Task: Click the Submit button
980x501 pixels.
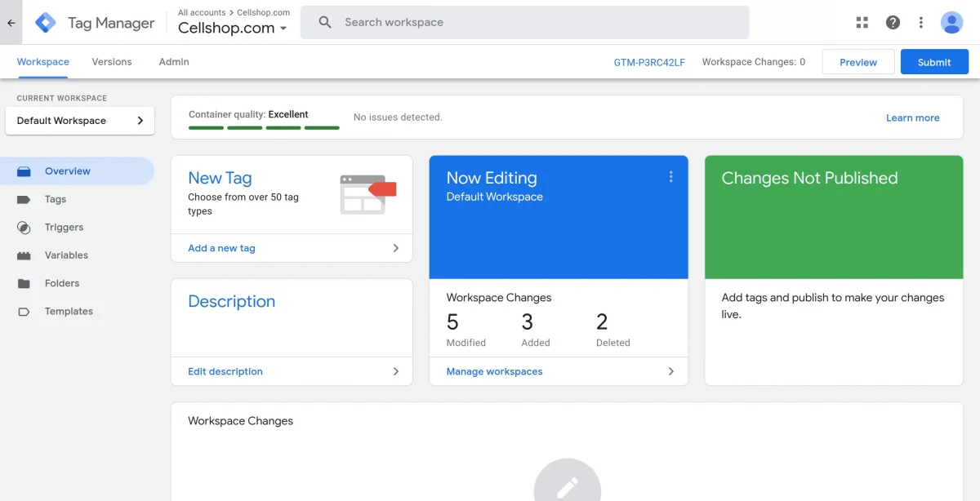Action: tap(933, 61)
